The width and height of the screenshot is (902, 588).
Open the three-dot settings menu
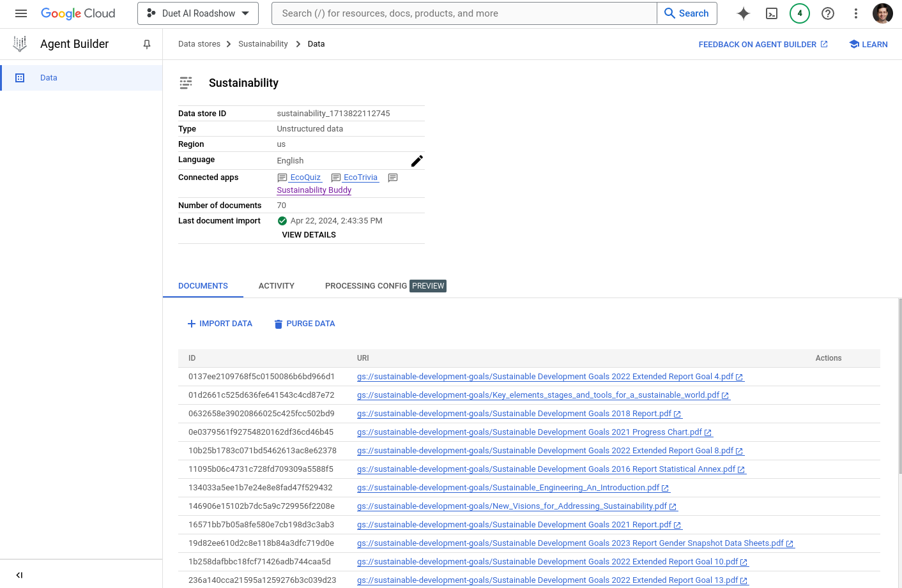pos(856,13)
